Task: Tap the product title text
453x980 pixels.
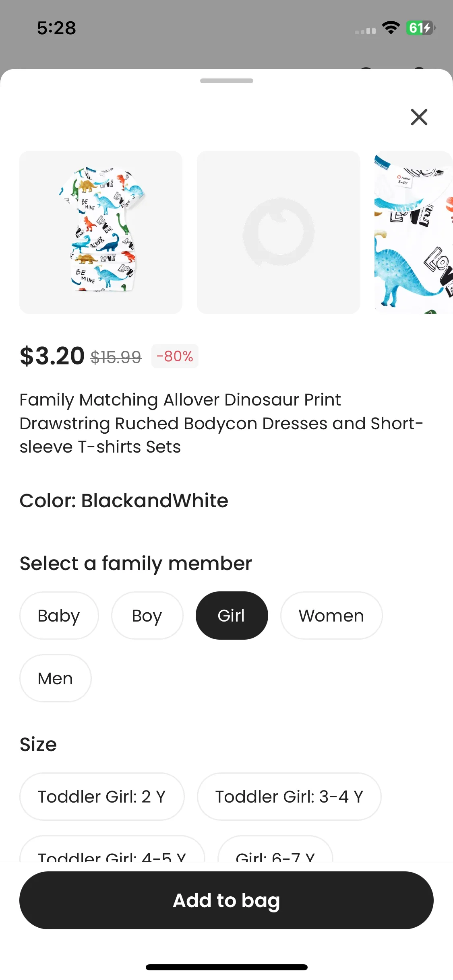Action: [221, 423]
